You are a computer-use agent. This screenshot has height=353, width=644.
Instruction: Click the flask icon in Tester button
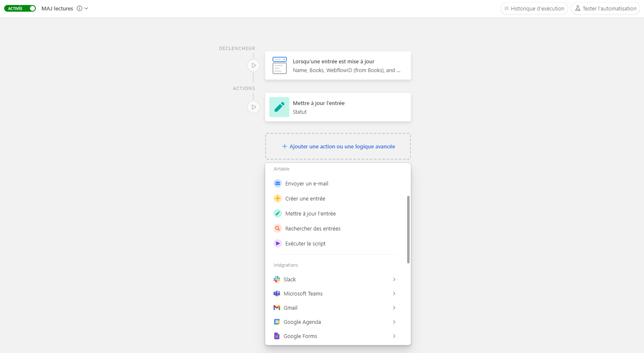coord(578,8)
